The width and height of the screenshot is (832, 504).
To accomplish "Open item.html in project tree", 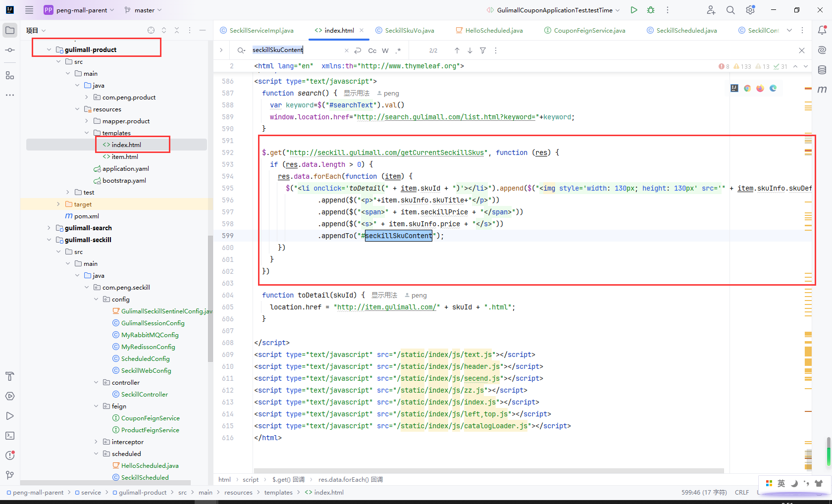I will point(125,156).
